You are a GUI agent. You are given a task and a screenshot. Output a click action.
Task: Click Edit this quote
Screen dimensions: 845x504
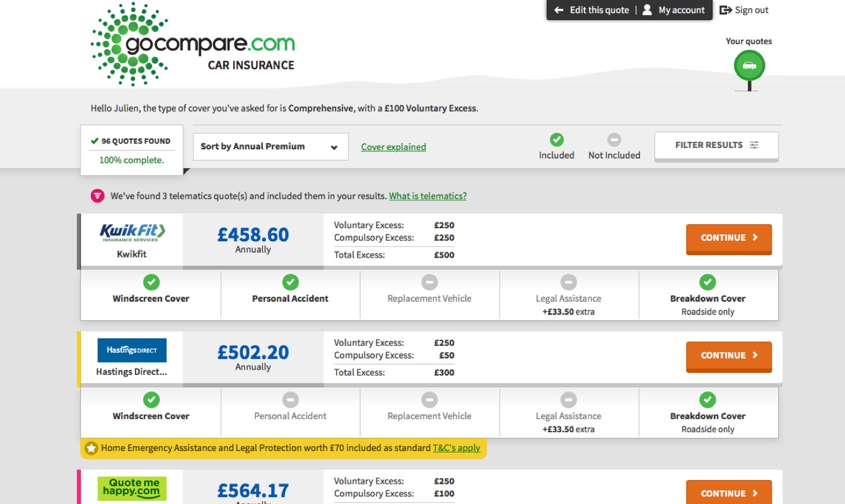(x=599, y=10)
